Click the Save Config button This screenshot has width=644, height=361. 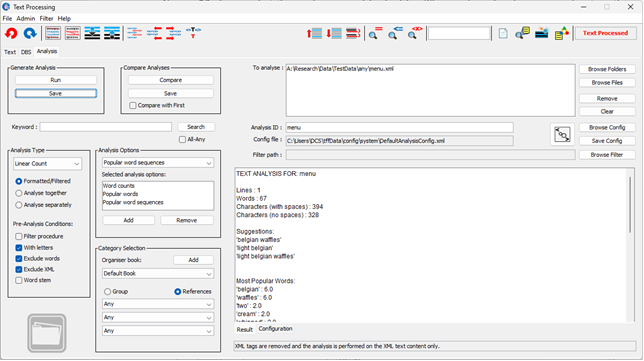tap(607, 141)
